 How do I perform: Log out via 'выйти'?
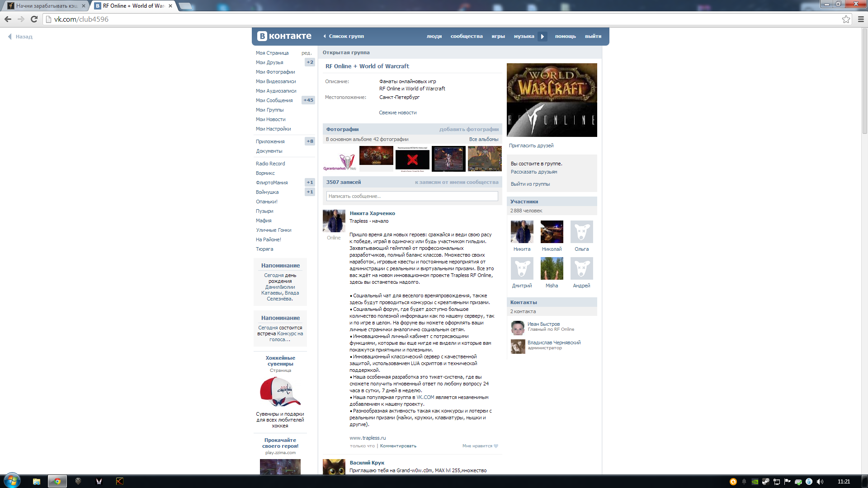point(593,36)
